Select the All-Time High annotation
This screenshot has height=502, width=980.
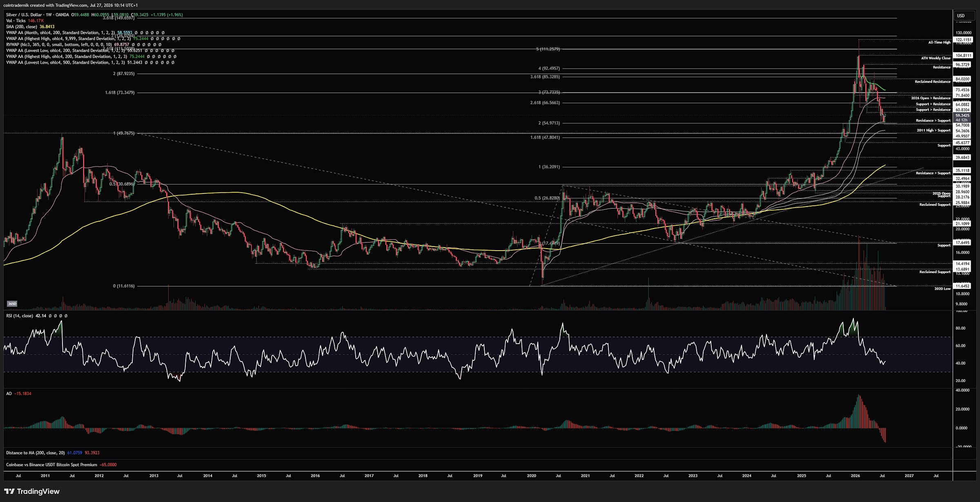tap(939, 42)
